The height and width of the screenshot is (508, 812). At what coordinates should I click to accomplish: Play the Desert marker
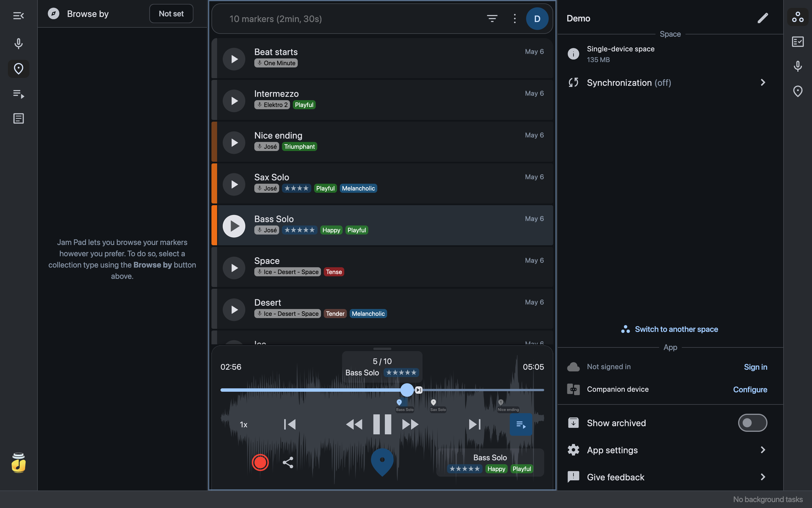pos(234,309)
